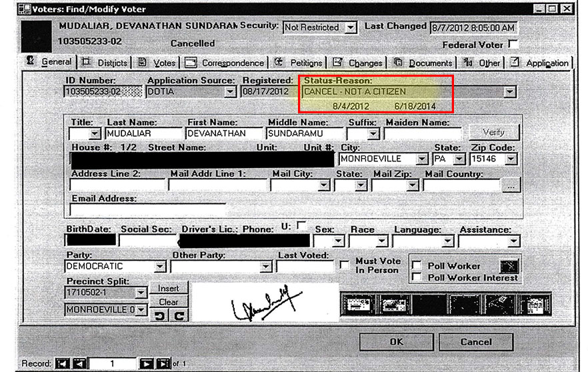The image size is (588, 372).
Task: Go to the next record
Action: pos(146,363)
